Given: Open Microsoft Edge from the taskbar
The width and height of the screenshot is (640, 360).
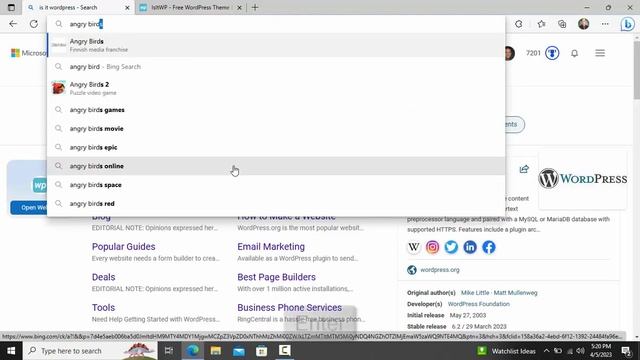Looking at the screenshot, I should point(193,351).
